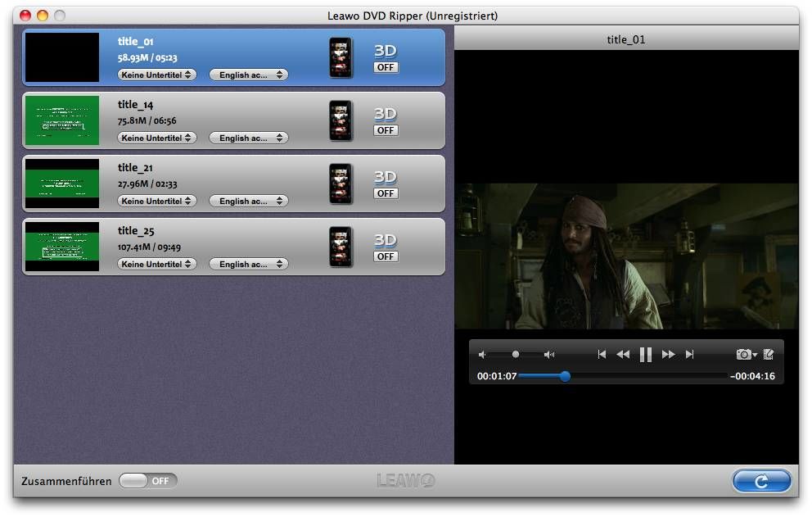This screenshot has height=517, width=812.
Task: Toggle 3D OFF switch for title_25
Action: [x=386, y=256]
